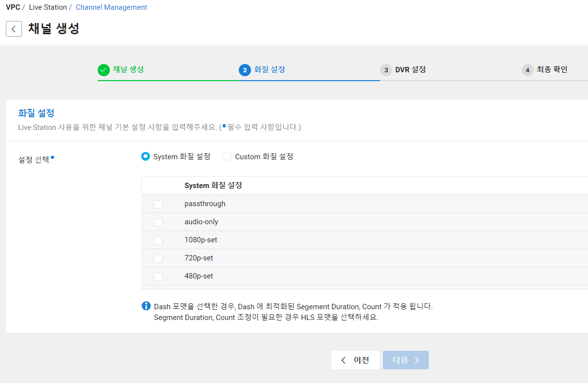Open the 화질 설정 step tab
The height and width of the screenshot is (383, 588).
click(x=270, y=69)
